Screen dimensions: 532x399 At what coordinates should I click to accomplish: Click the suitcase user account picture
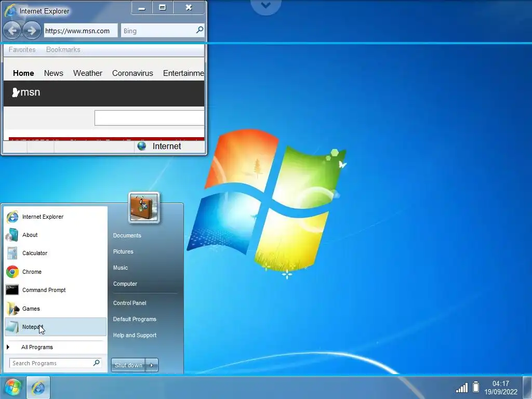tap(144, 208)
